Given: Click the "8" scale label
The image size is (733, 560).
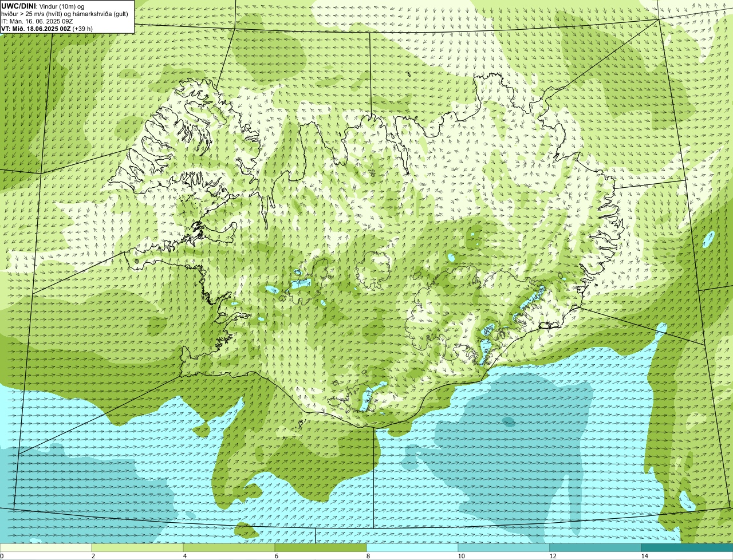Looking at the screenshot, I should click(x=368, y=556).
